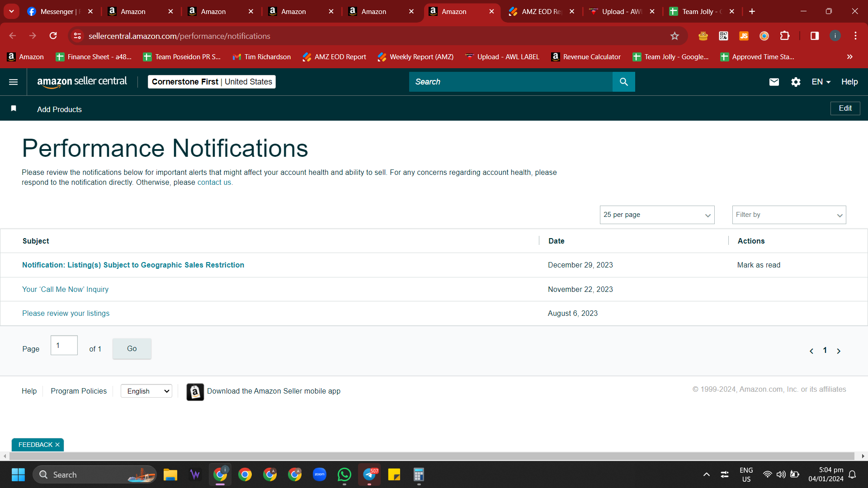Click Add Products shortcut

click(x=59, y=109)
